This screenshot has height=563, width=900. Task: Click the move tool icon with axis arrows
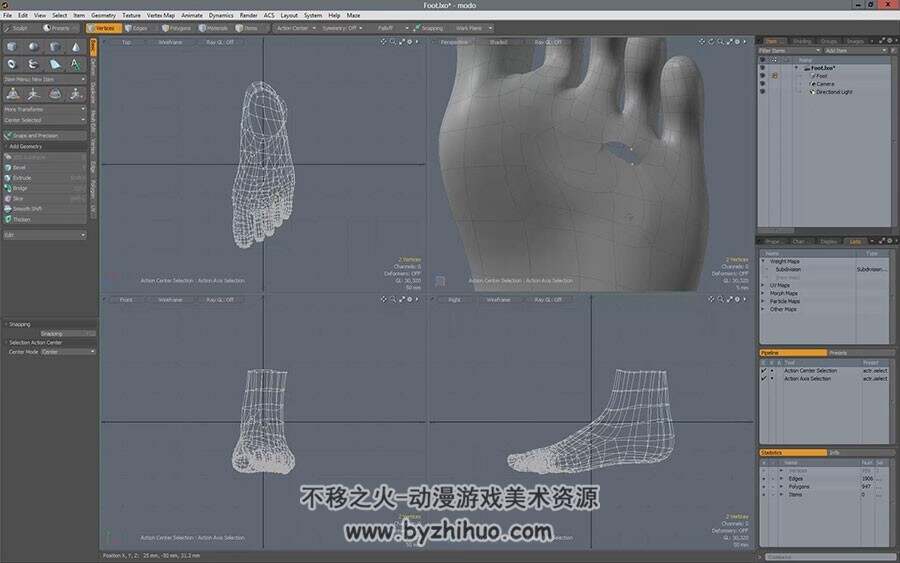(x=33, y=94)
